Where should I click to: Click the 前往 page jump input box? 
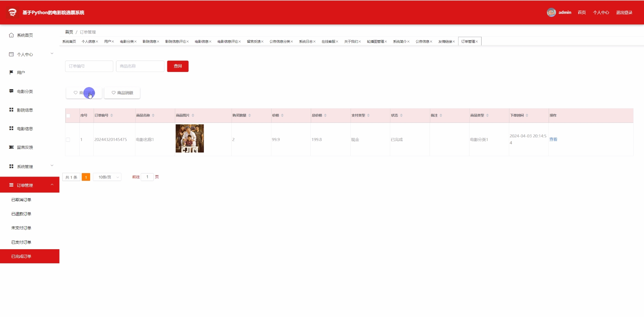click(147, 177)
